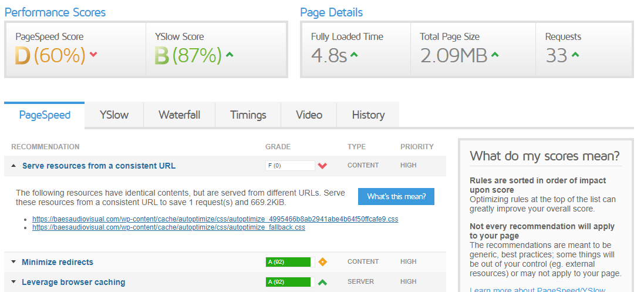Click the 2.09MB total page size value
Screen dimensions: 644x292
coord(453,55)
